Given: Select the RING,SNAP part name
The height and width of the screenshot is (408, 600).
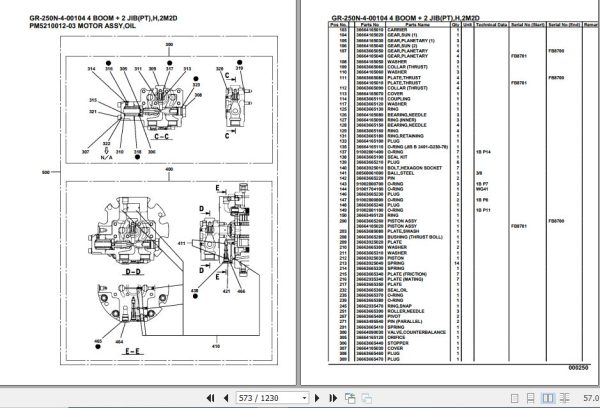Looking at the screenshot, I should coord(399,306).
